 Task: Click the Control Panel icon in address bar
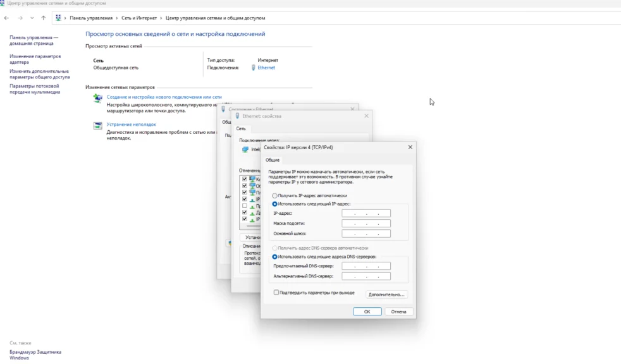(59, 18)
